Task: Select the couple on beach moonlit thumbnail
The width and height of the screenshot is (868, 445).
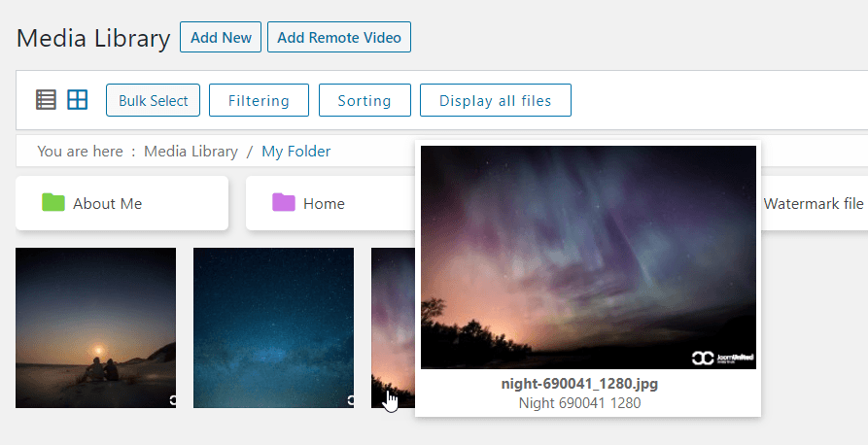Action: point(95,327)
